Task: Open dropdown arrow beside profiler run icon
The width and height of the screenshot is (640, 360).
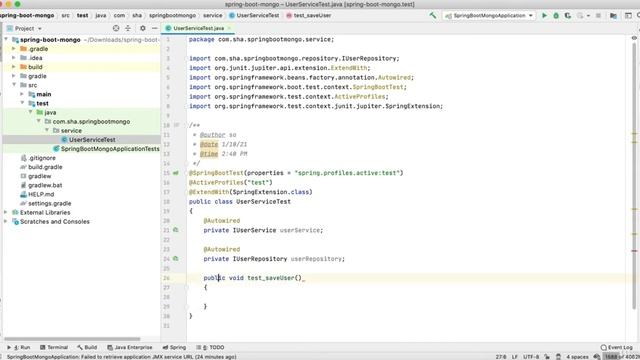Action: click(588, 16)
